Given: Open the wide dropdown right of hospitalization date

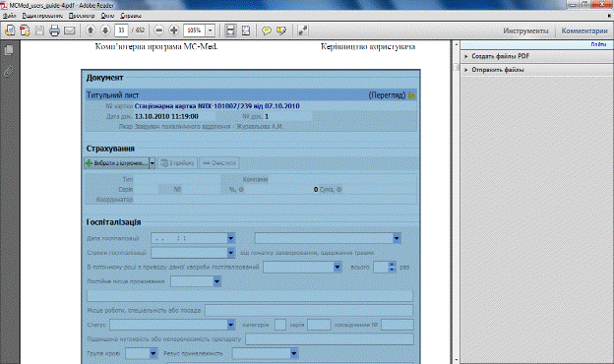Looking at the screenshot, I should tap(397, 238).
